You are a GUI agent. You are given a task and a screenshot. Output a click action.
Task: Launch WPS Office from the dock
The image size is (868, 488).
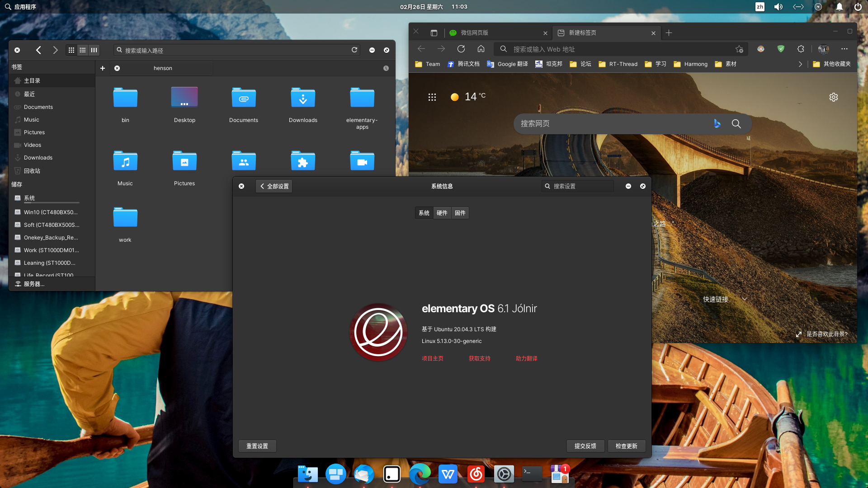point(448,474)
